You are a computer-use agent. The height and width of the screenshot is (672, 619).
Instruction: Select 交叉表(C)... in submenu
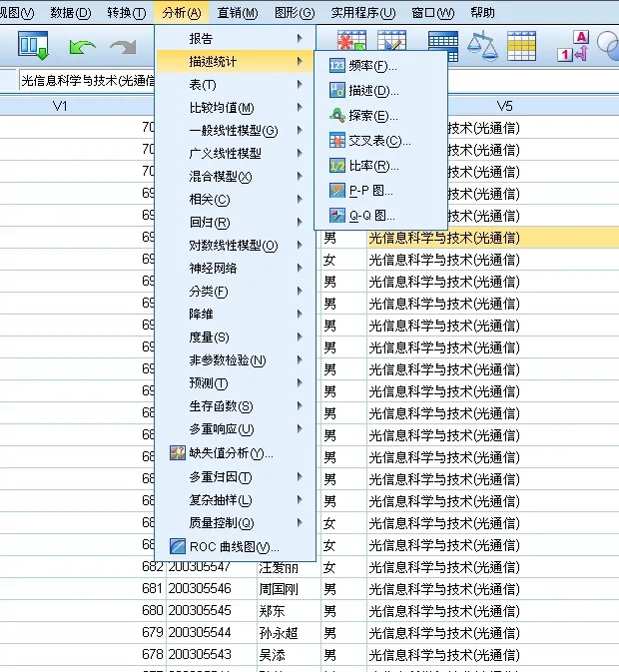380,141
